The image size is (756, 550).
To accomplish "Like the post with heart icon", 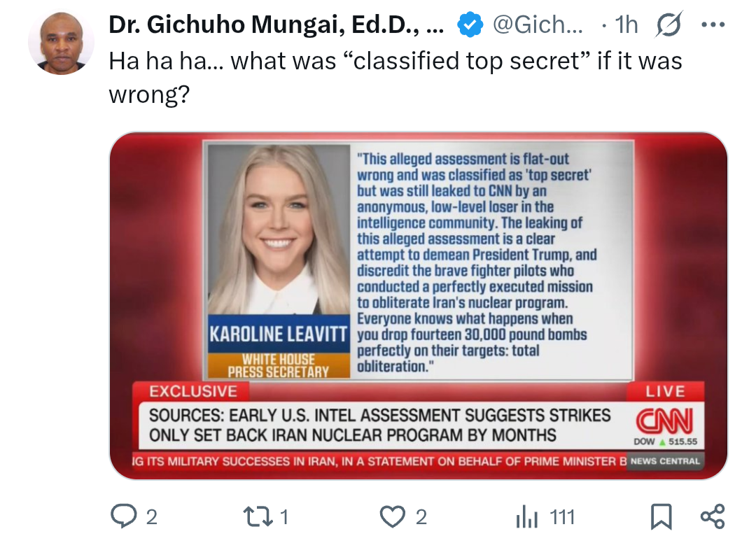I will tap(392, 516).
